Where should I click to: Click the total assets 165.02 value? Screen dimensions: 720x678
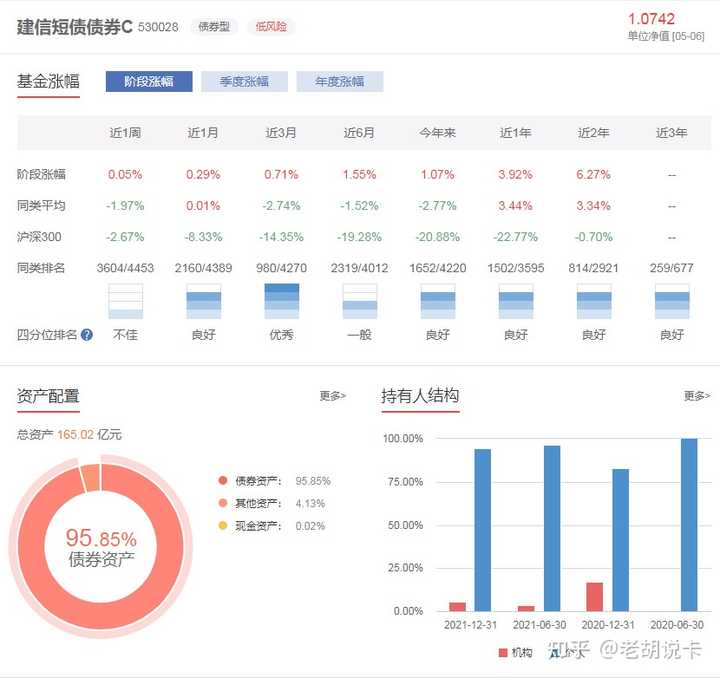[76, 434]
